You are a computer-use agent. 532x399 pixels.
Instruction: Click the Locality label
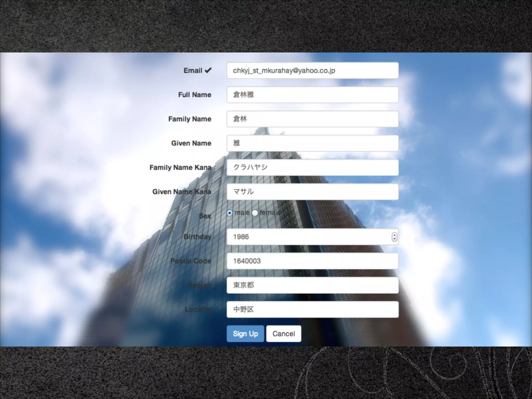(198, 310)
